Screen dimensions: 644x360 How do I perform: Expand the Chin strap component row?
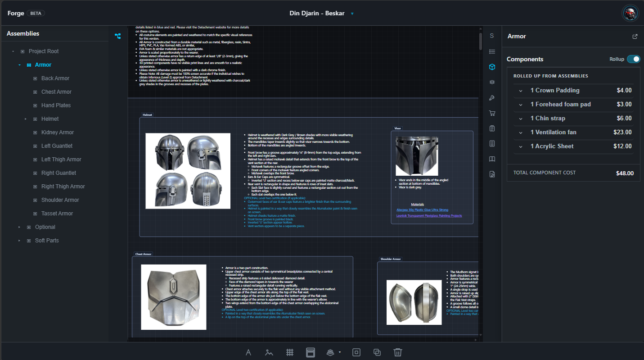pos(521,118)
